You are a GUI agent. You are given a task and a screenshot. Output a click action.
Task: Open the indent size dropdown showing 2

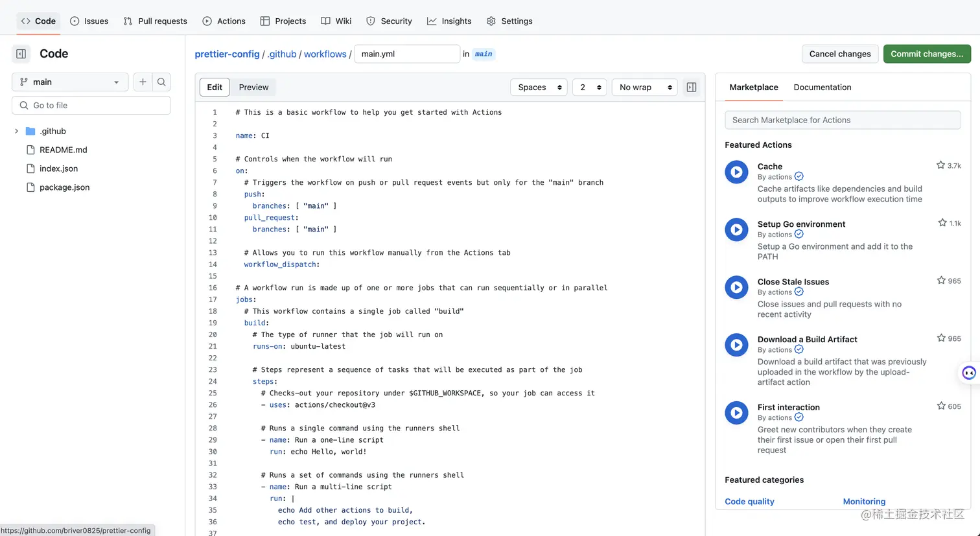coord(589,87)
